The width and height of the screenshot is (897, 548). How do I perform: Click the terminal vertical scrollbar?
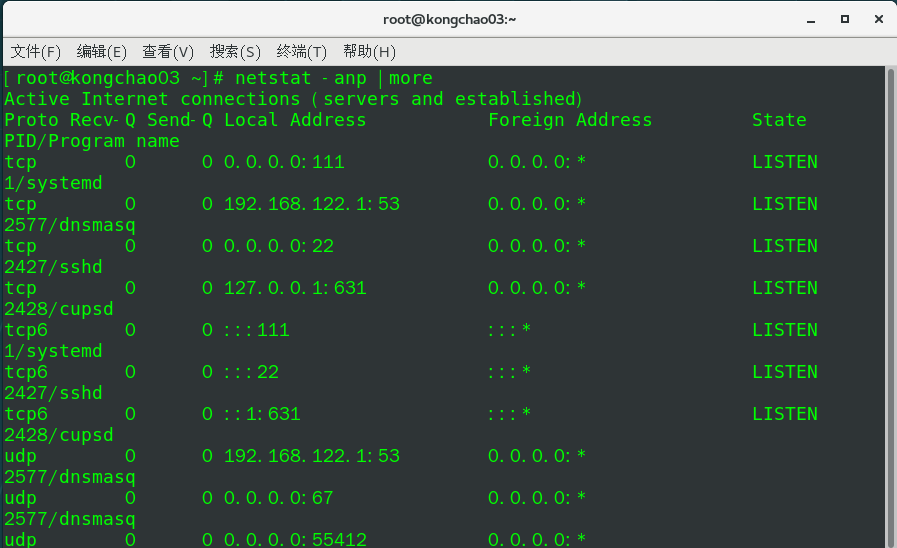(891, 307)
